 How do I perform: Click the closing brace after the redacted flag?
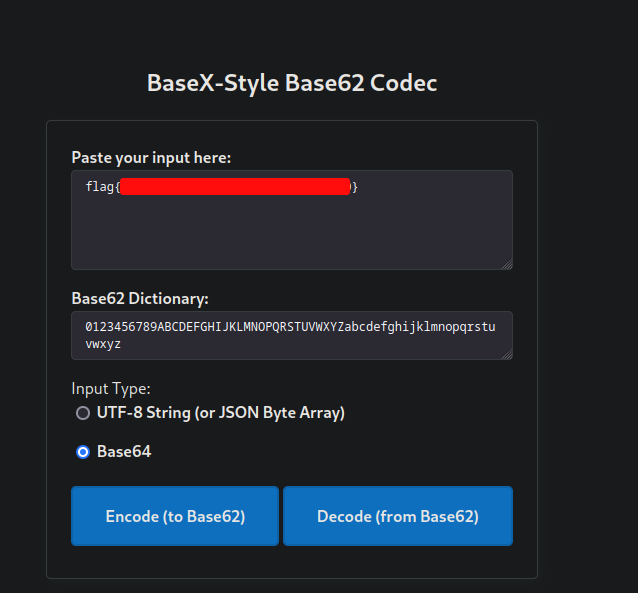pos(355,187)
